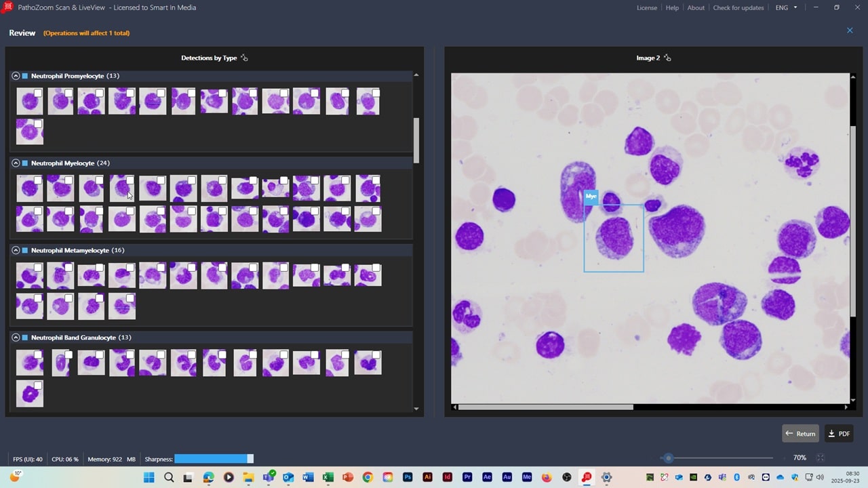The height and width of the screenshot is (488, 868).
Task: Close the Review panel with the X
Action: 850,30
